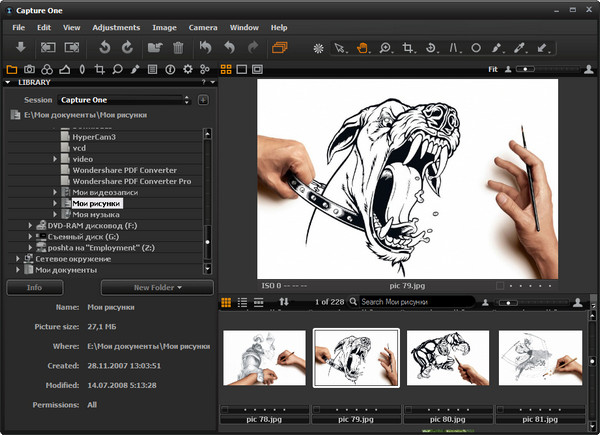Open the Adjustments menu

tap(115, 27)
